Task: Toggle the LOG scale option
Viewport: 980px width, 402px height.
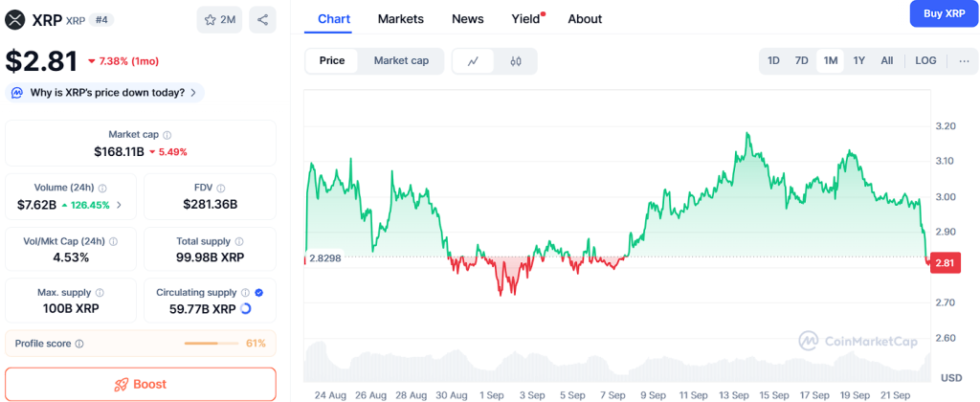Action: [925, 61]
